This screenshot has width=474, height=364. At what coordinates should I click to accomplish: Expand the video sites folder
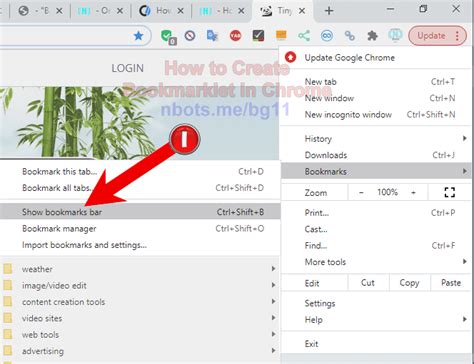[x=140, y=318]
